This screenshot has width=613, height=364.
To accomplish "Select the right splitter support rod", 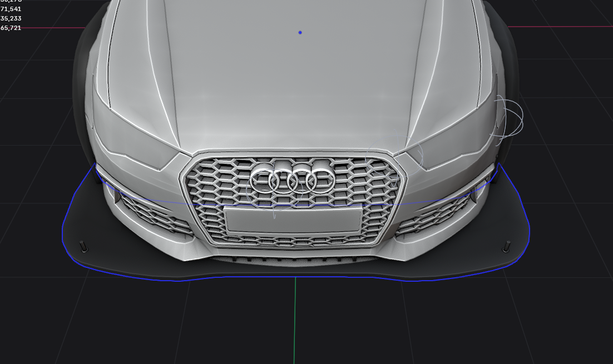I will (x=506, y=247).
